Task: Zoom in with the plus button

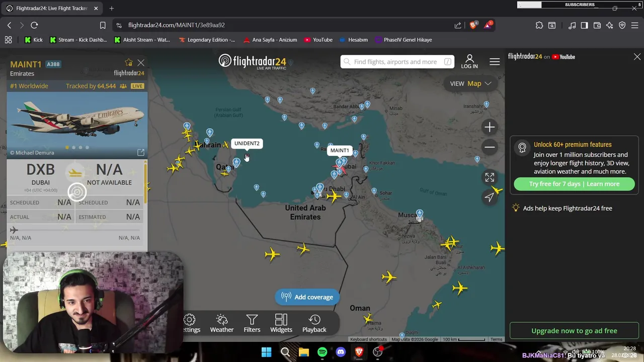Action: click(x=490, y=127)
